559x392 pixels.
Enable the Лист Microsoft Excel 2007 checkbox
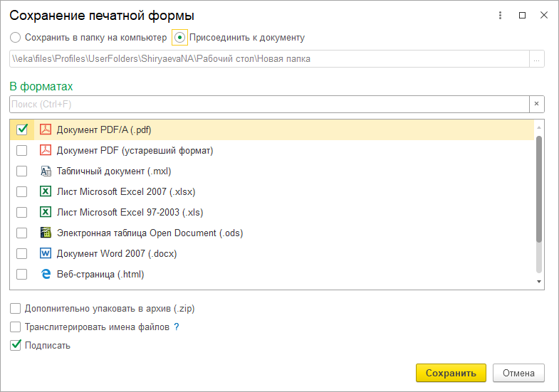[x=22, y=191]
